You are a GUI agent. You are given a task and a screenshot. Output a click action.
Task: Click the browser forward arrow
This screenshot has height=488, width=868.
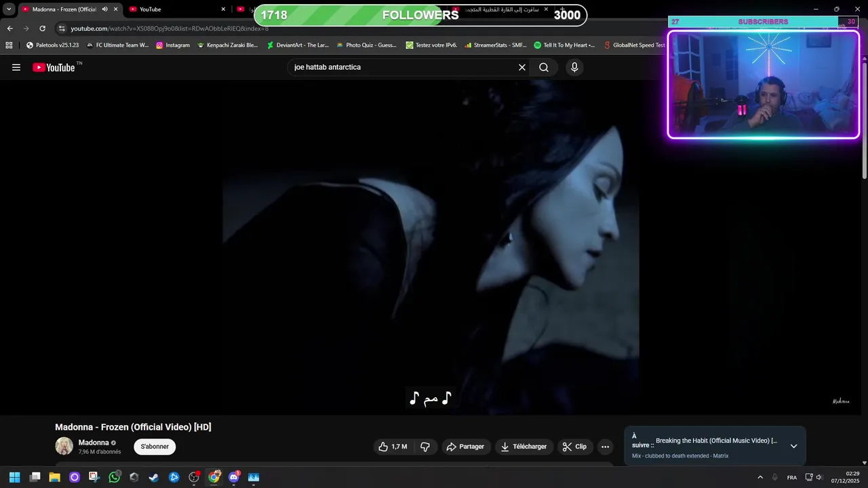point(26,28)
